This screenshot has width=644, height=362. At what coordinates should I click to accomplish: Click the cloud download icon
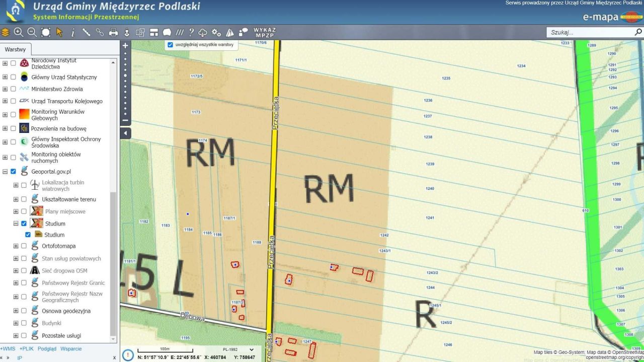pyautogui.click(x=203, y=32)
